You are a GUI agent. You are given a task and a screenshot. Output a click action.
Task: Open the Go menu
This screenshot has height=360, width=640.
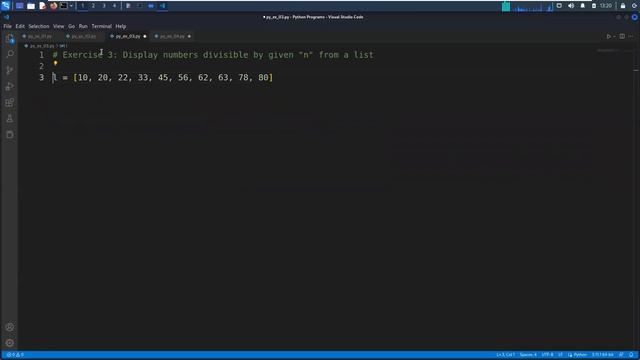pyautogui.click(x=71, y=26)
